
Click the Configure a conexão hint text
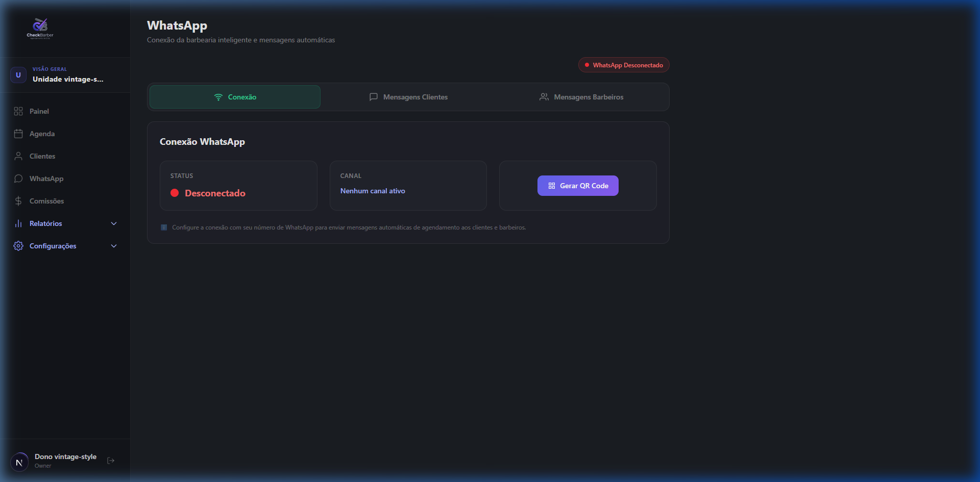[349, 227]
